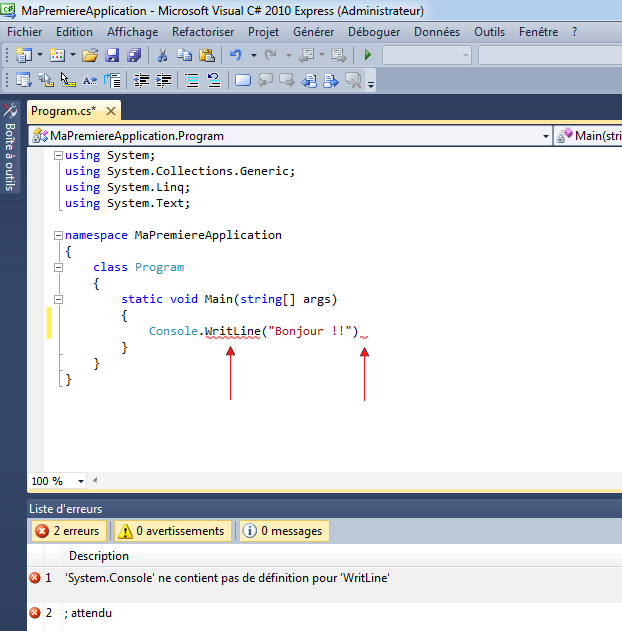Image resolution: width=622 pixels, height=631 pixels.
Task: Collapse the static void Main method
Action: 58,299
